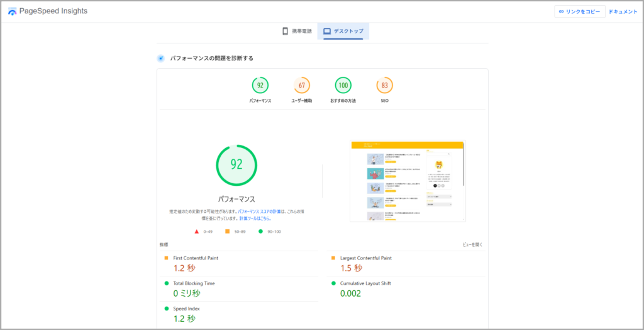Select the best practices 100 score gauge

coord(343,86)
